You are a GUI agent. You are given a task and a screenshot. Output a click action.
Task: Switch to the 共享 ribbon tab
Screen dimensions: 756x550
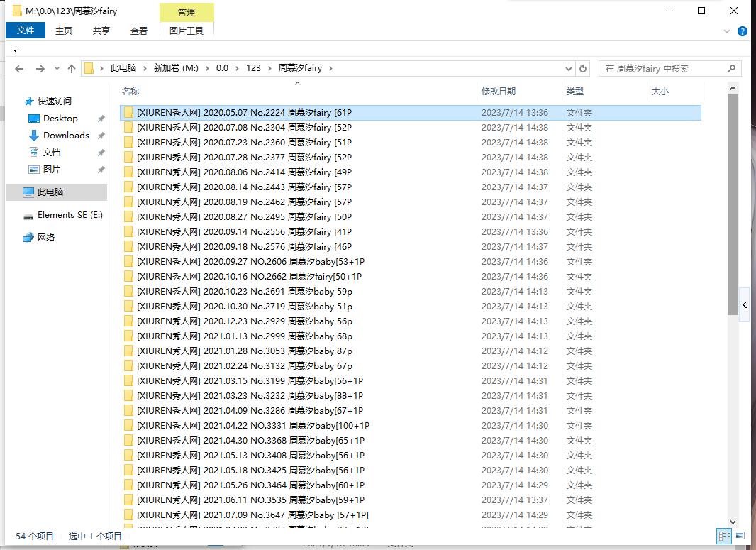(x=101, y=31)
